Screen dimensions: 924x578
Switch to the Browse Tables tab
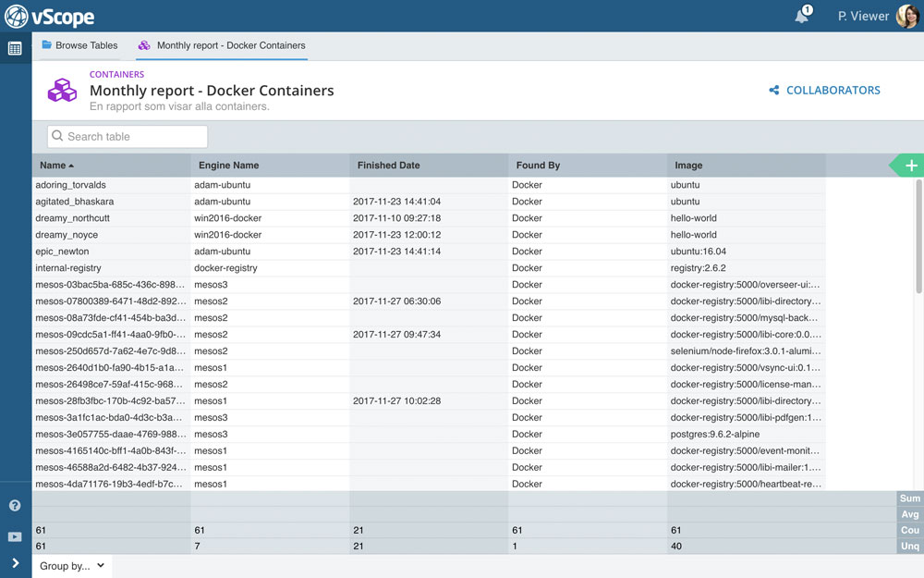[79, 45]
